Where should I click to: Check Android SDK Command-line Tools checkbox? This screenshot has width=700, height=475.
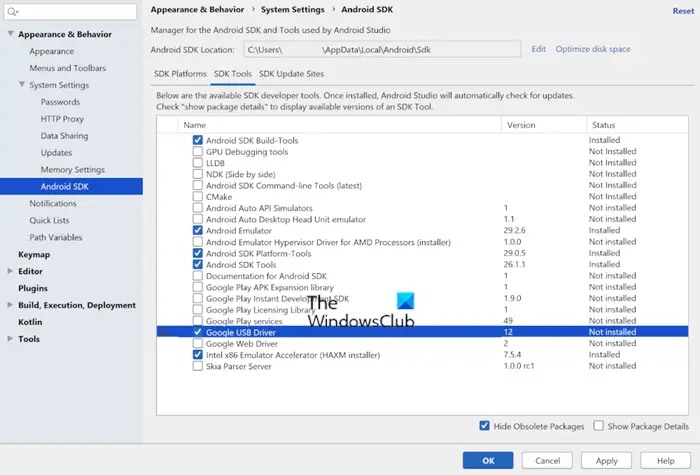pyautogui.click(x=198, y=185)
